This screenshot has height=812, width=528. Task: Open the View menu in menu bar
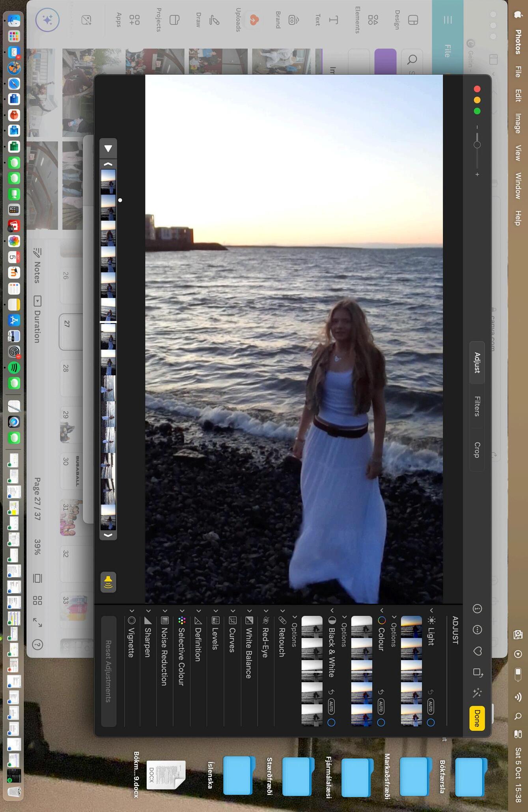click(518, 153)
